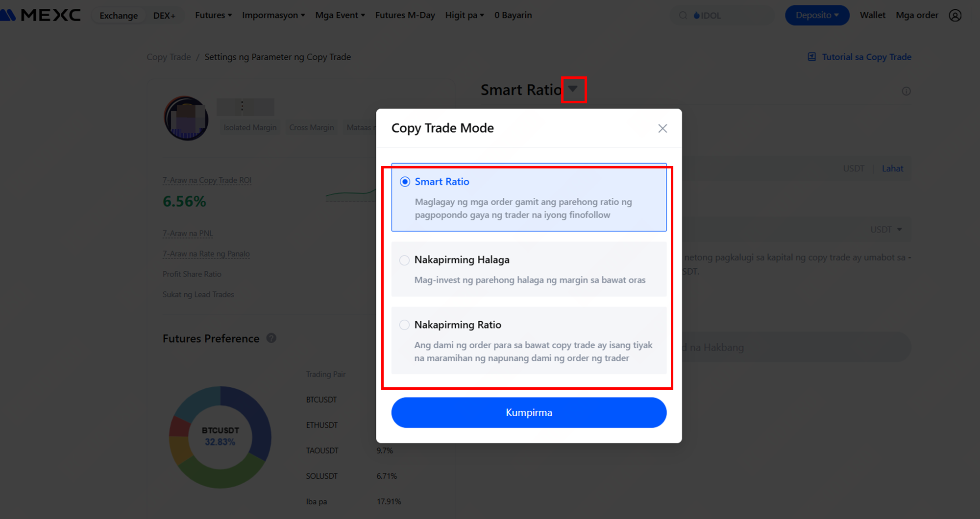The width and height of the screenshot is (980, 519).
Task: Select the Smart Ratio radio option
Action: point(405,182)
